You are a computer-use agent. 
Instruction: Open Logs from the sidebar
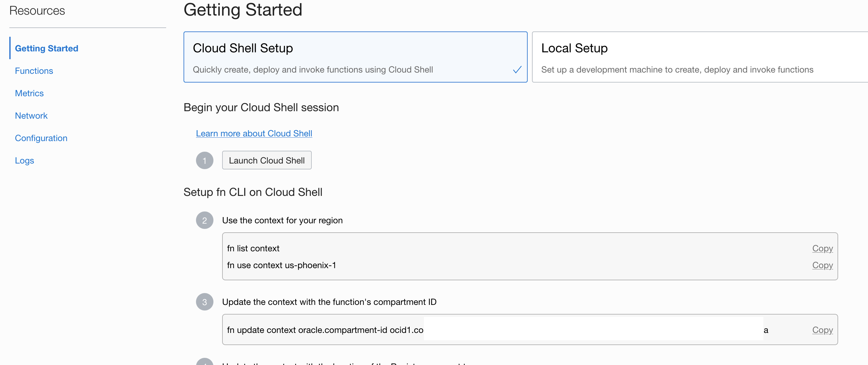click(x=25, y=161)
